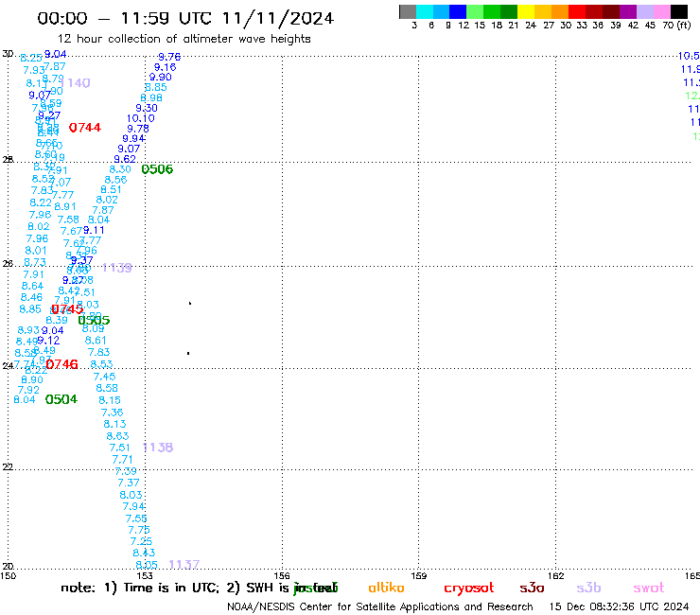Click the 9.62 wave height value
700x615 pixels.
click(x=125, y=159)
